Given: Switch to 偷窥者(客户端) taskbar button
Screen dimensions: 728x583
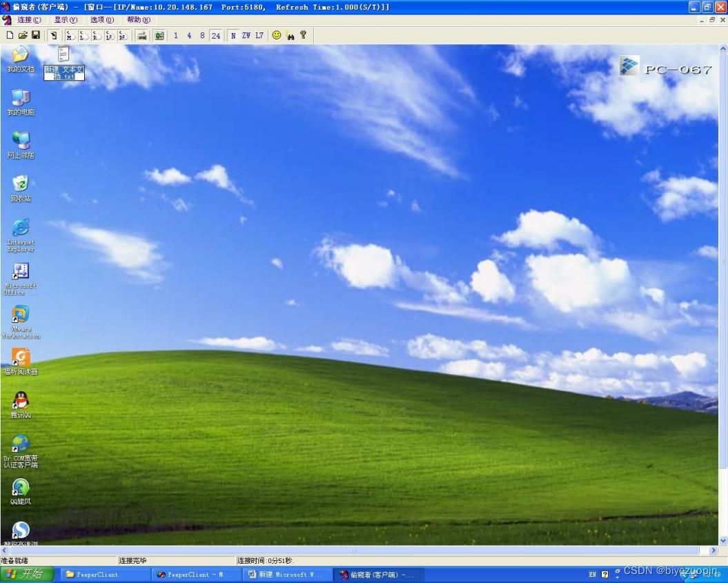Looking at the screenshot, I should tap(378, 575).
